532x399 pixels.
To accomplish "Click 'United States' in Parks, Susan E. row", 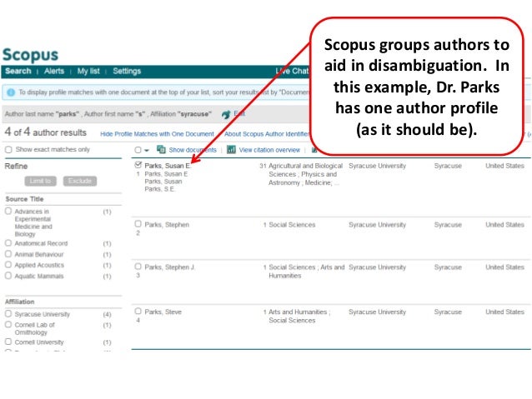I will pos(504,166).
